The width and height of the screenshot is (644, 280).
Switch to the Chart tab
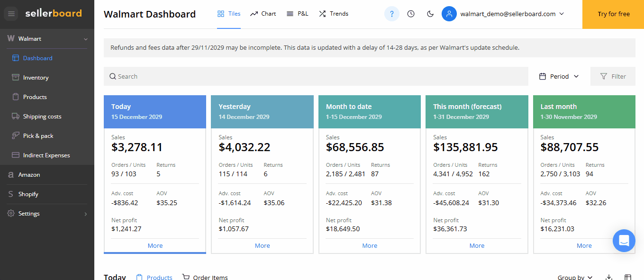pyautogui.click(x=263, y=14)
